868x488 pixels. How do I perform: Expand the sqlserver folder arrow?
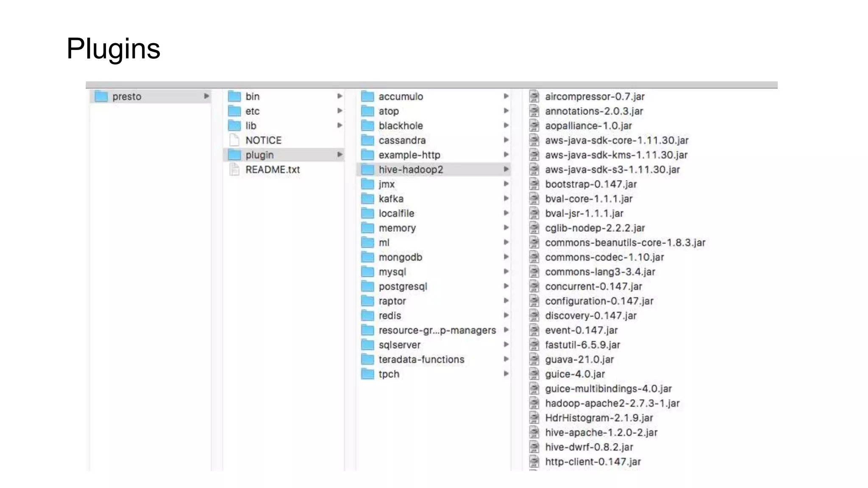click(x=506, y=344)
